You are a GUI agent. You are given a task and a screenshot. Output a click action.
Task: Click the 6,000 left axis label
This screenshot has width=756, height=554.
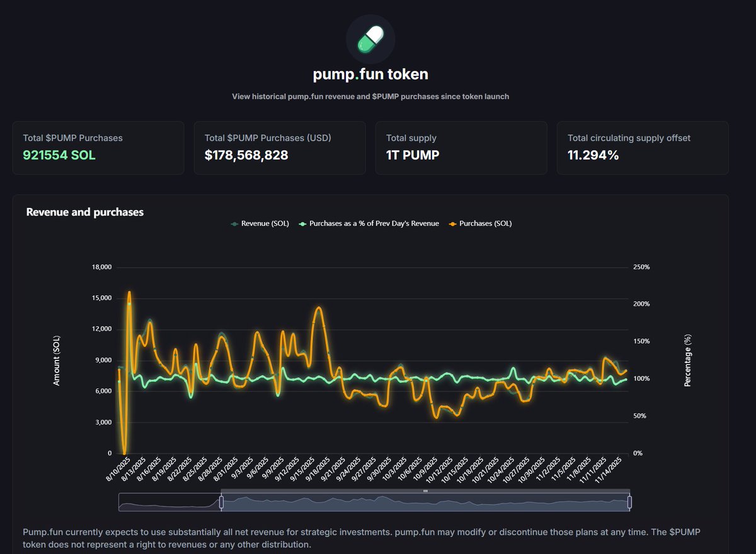103,391
